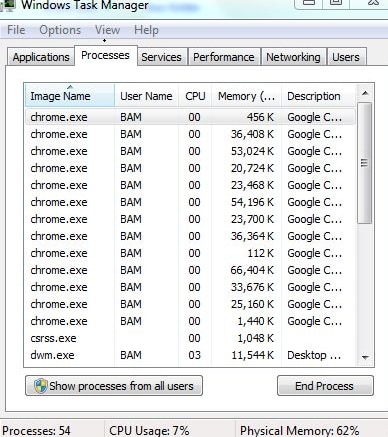Go to the Networking tab
This screenshot has width=388, height=437.
pos(293,57)
